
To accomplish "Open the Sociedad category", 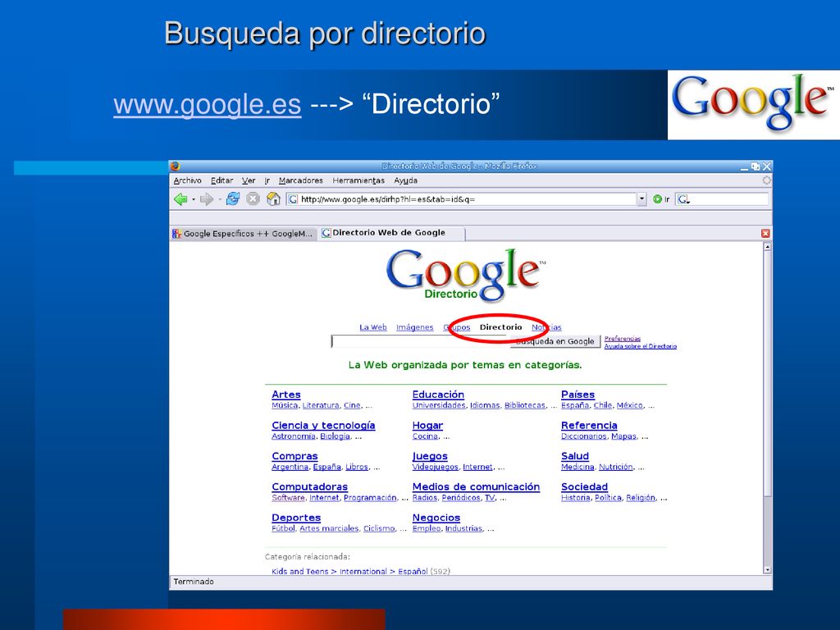I will pyautogui.click(x=584, y=487).
